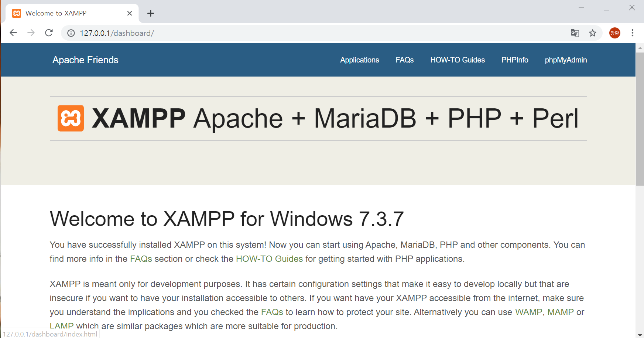Click the vertical scrollbar thumb
This screenshot has width=644, height=338.
click(x=640, y=119)
